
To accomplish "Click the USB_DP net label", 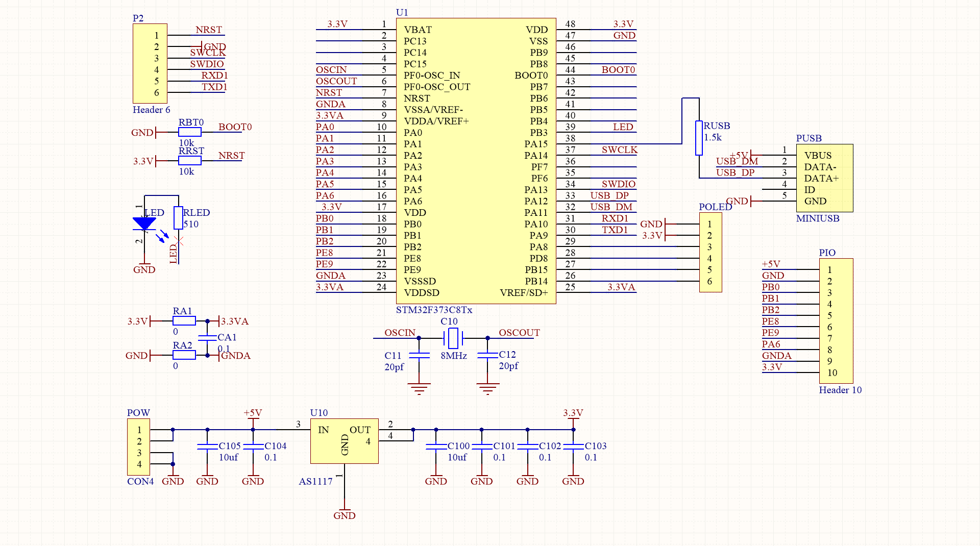I will click(x=610, y=195).
